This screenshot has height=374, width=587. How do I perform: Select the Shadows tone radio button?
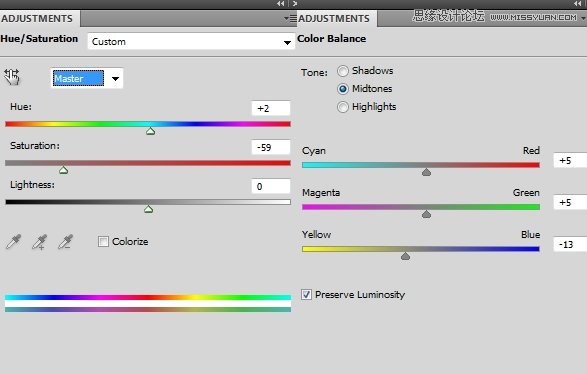coord(343,71)
